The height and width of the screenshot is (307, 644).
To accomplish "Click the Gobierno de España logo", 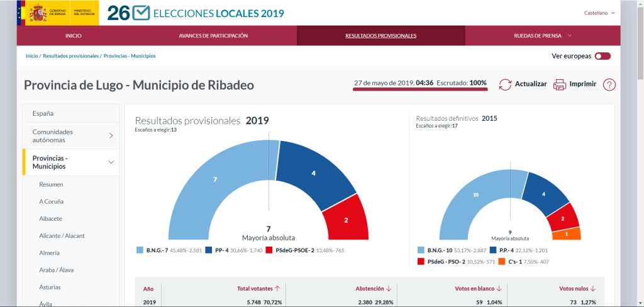I will pyautogui.click(x=58, y=13).
